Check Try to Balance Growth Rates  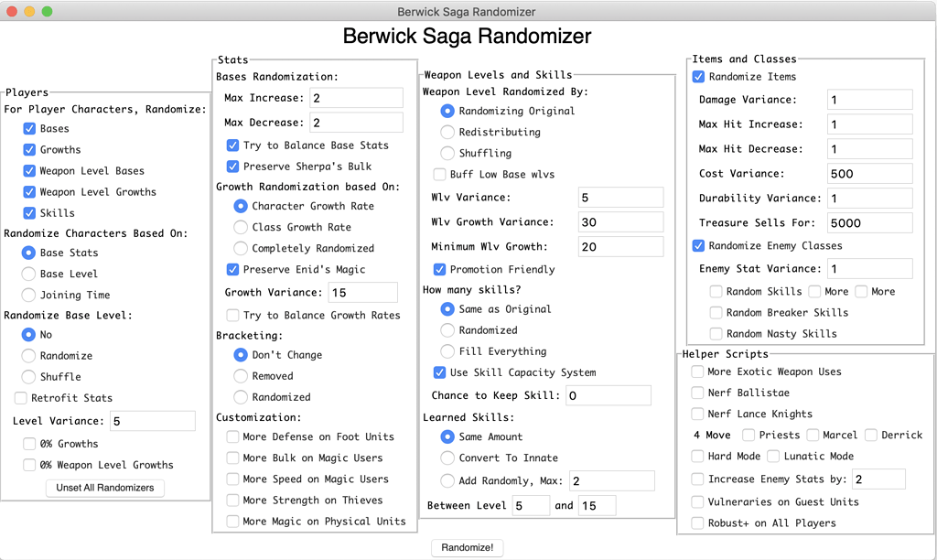232,314
